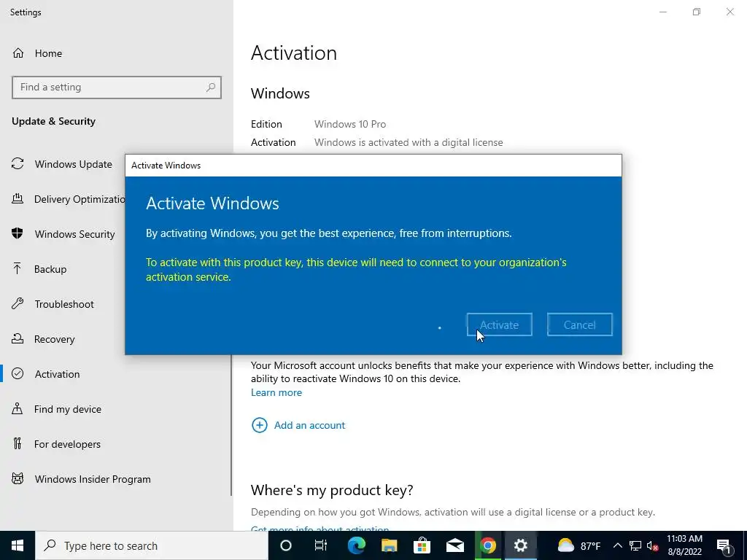Open the weather widget showing 87°F

click(x=579, y=545)
